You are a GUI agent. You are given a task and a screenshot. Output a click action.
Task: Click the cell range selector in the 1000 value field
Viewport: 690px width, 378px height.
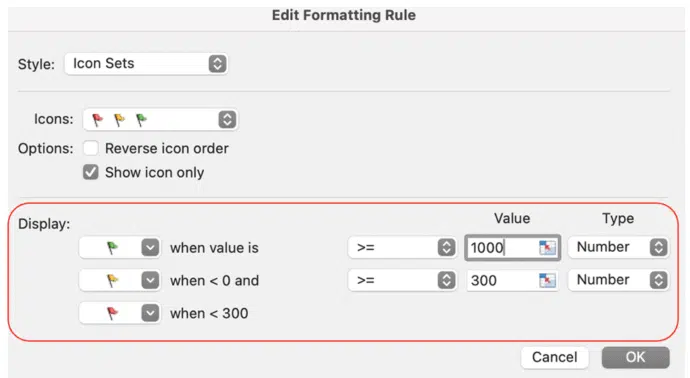[x=547, y=248]
